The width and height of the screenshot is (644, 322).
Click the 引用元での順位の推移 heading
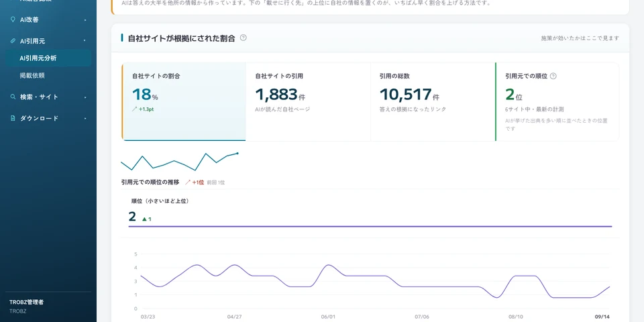click(150, 182)
